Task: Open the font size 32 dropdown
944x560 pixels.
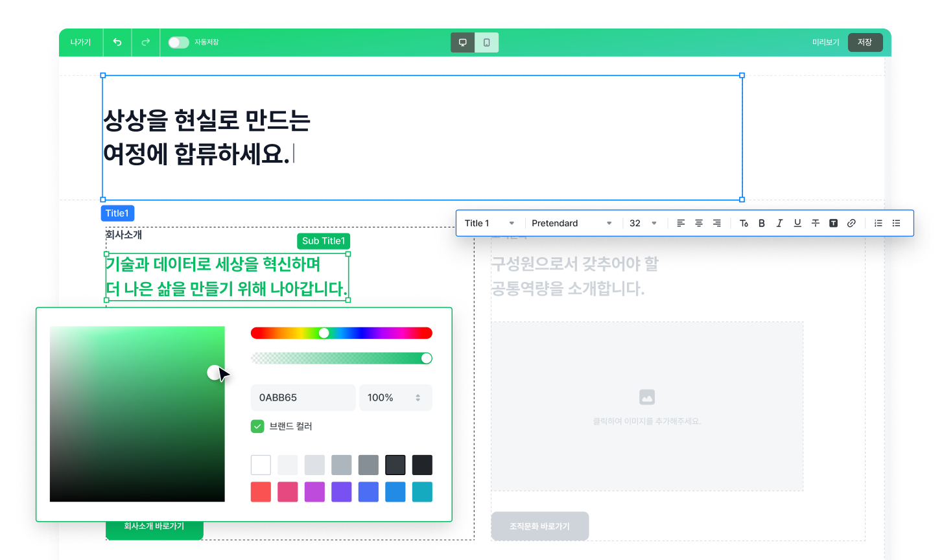Action: (643, 223)
